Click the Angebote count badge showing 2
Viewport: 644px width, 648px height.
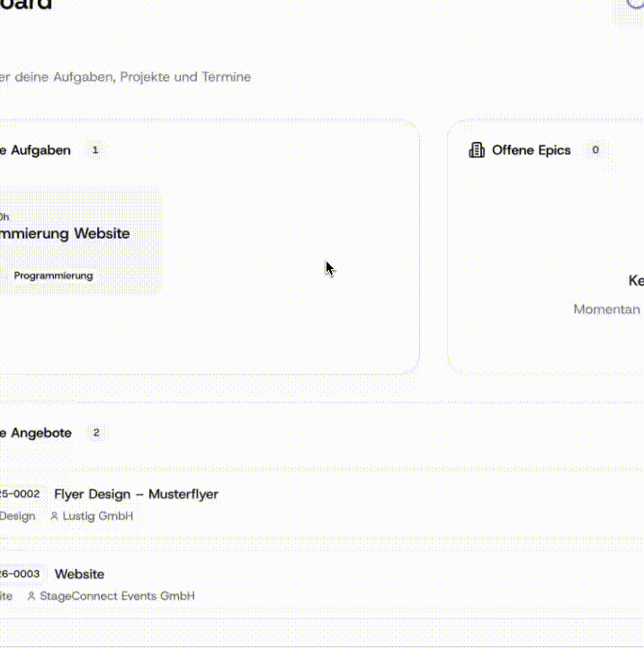point(95,433)
